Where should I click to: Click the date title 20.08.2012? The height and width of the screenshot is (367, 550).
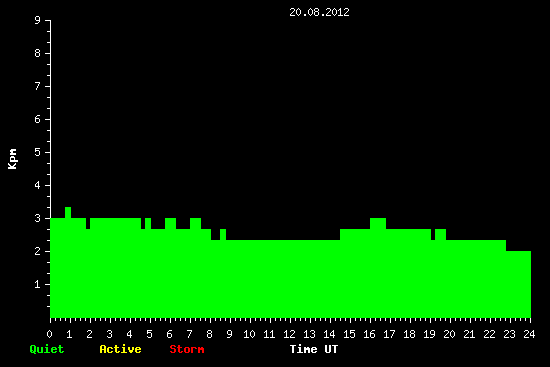click(x=319, y=12)
